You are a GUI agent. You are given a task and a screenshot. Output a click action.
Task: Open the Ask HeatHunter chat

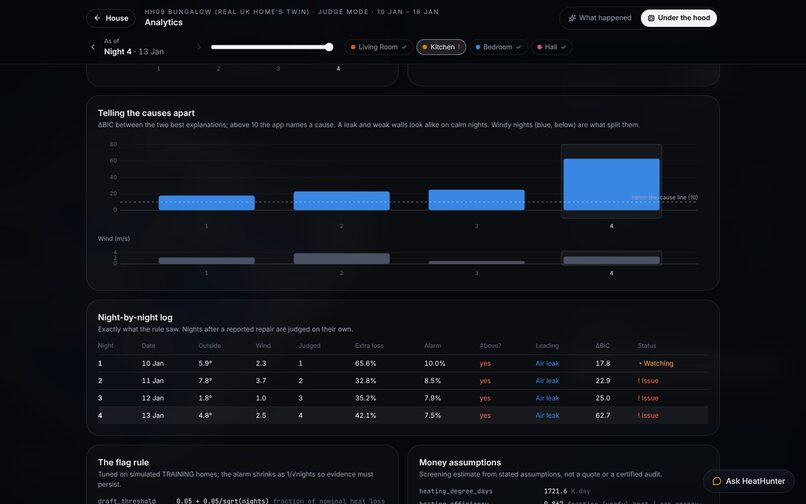coord(749,481)
